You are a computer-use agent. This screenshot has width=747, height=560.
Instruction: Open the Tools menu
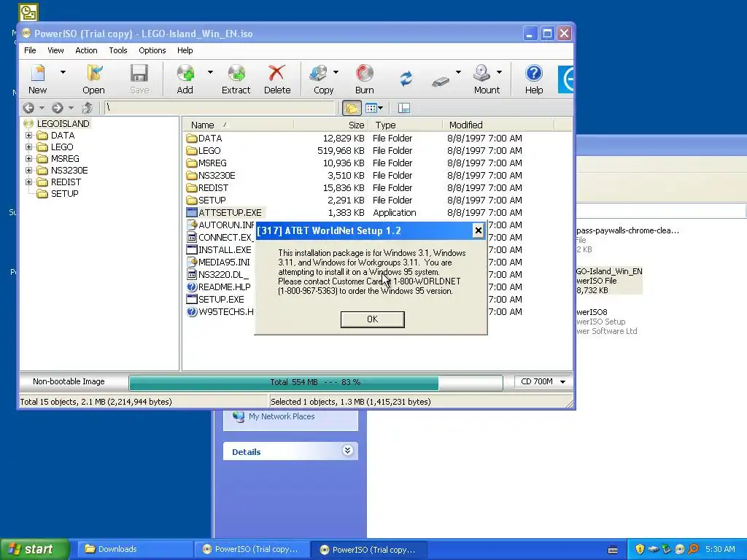pos(117,50)
